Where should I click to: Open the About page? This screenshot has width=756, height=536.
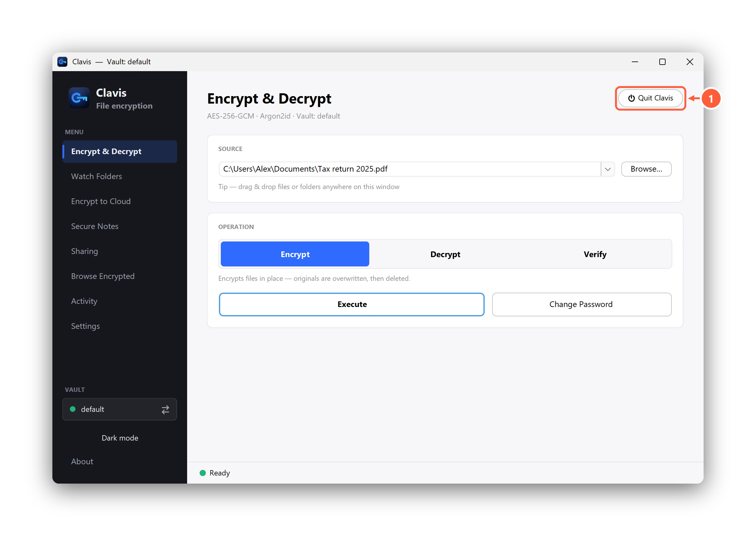119,461
